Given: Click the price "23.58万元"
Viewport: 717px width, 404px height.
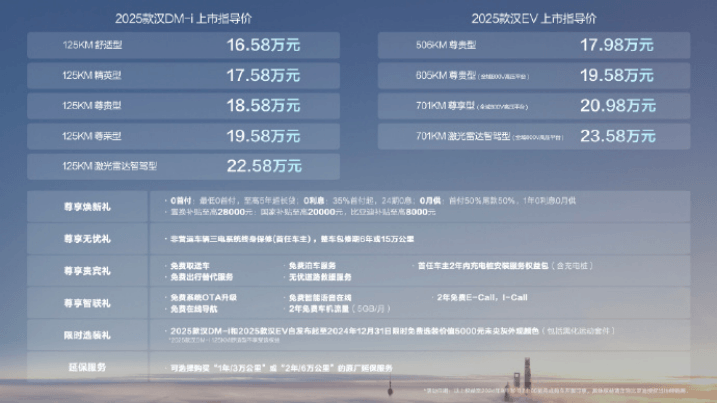Looking at the screenshot, I should (618, 136).
